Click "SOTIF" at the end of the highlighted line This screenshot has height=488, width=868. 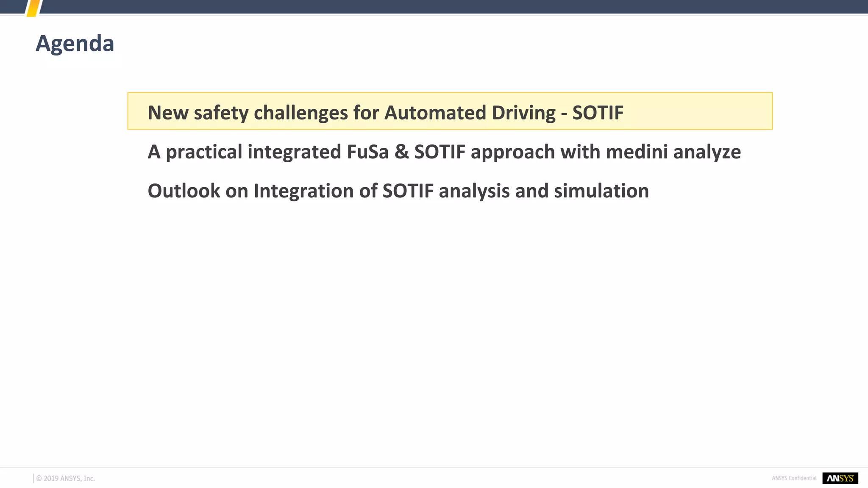click(x=598, y=113)
